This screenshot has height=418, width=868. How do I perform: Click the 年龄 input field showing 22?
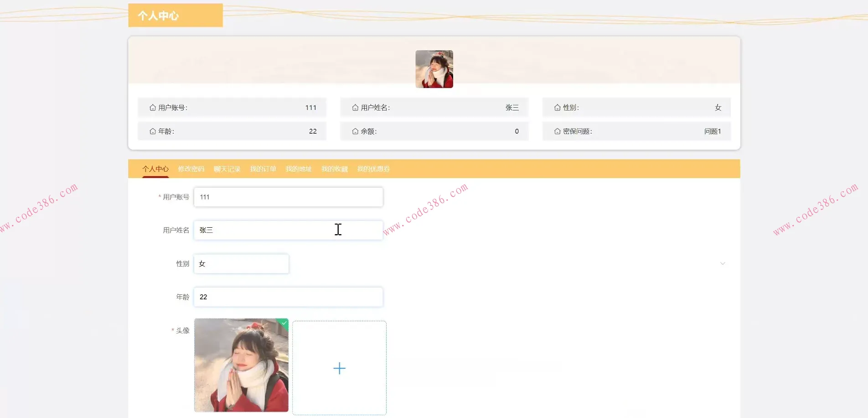coord(289,297)
